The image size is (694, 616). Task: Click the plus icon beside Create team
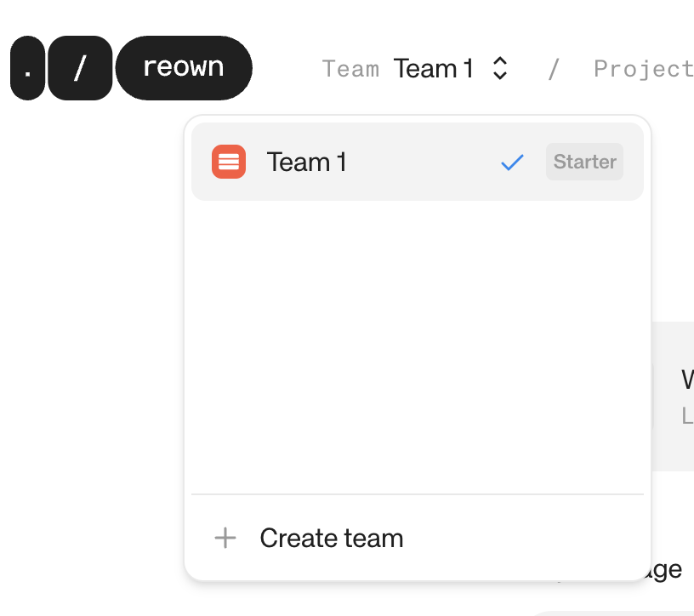[225, 539]
